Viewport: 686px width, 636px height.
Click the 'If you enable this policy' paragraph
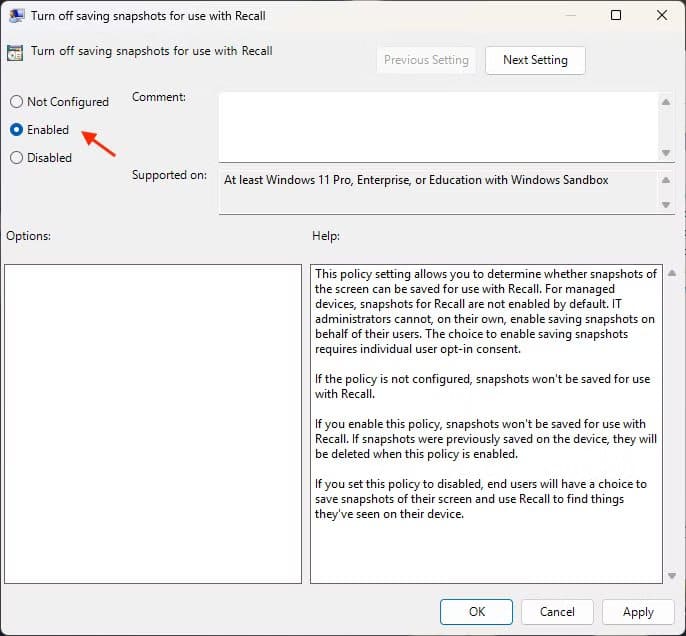coord(486,439)
